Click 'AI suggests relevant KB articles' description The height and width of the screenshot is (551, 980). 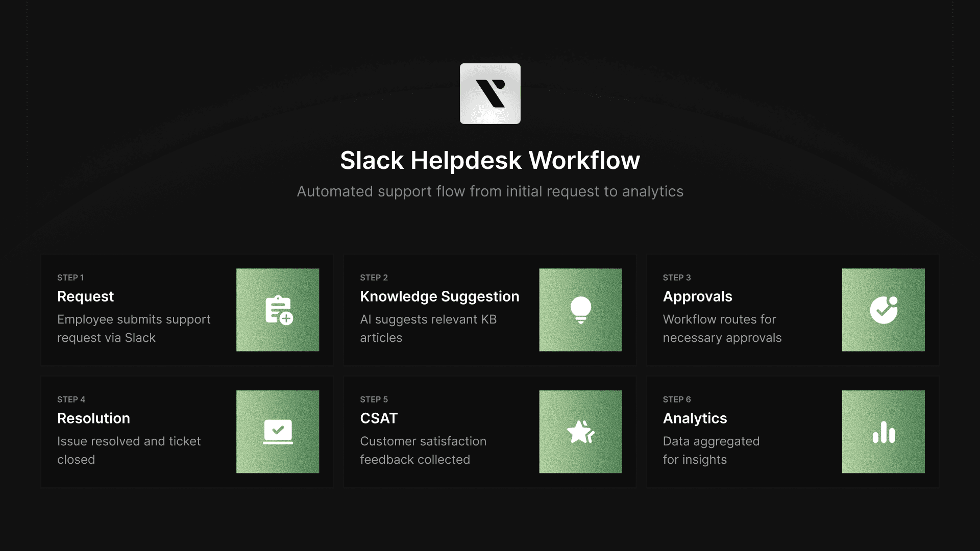428,329
